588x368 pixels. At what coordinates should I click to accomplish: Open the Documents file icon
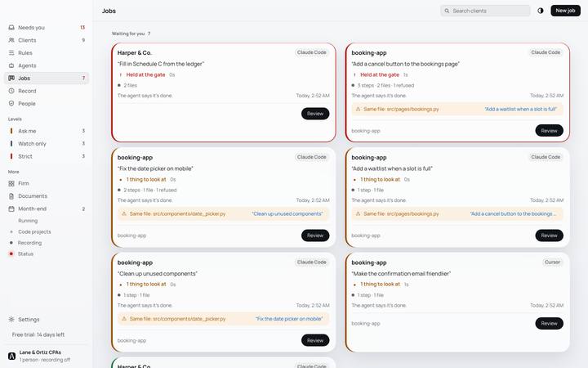pyautogui.click(x=11, y=196)
